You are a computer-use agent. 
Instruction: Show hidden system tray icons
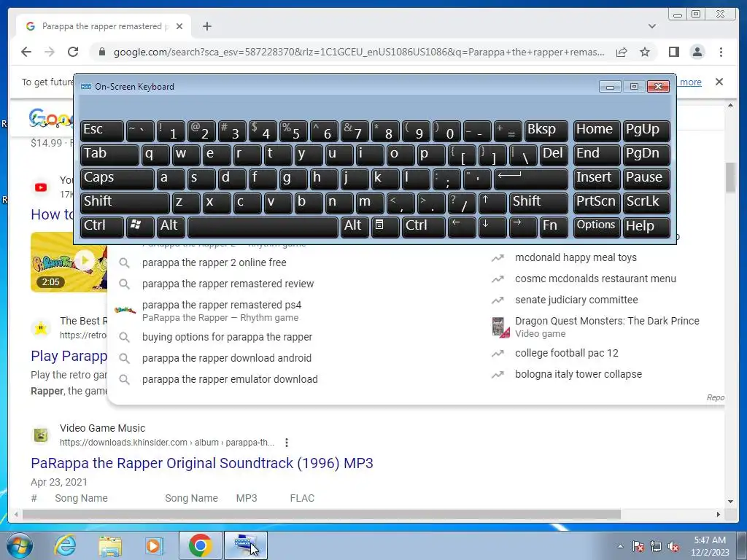coord(620,546)
